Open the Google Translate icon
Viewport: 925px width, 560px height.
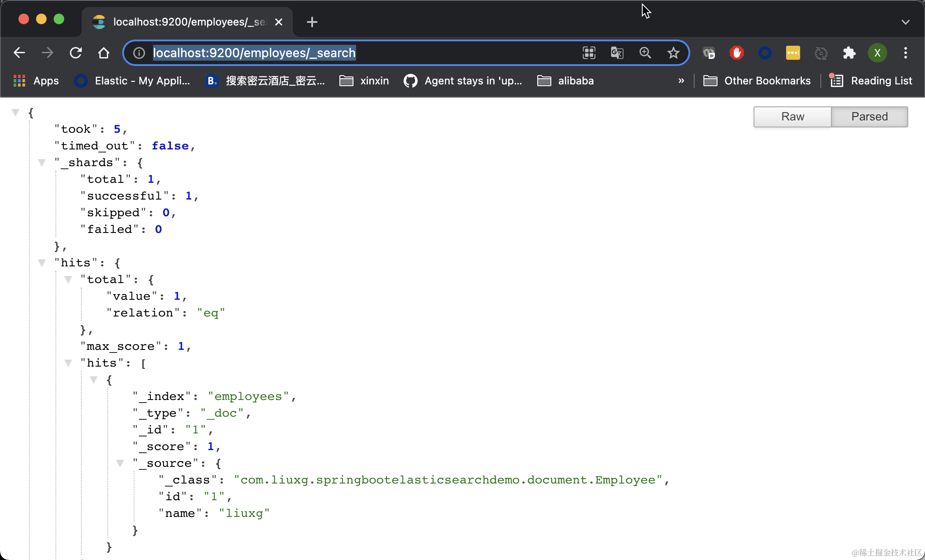click(617, 53)
